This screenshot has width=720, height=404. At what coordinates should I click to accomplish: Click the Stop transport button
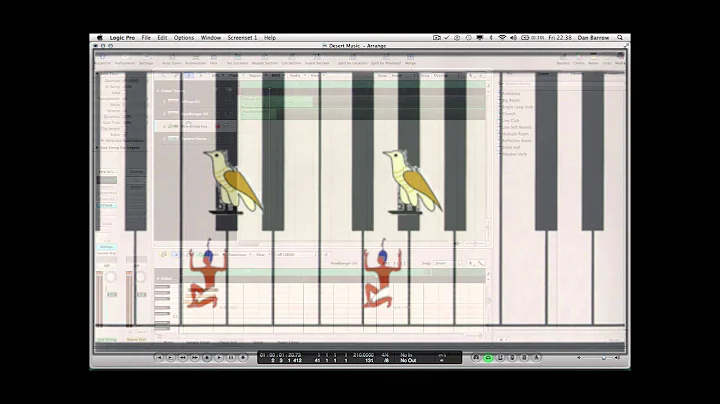click(x=207, y=357)
